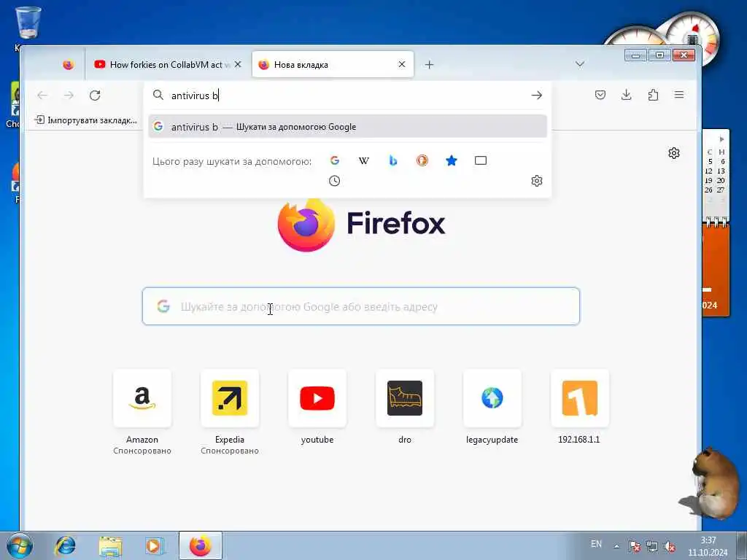Open Windows Explorer from taskbar
747x560 pixels.
pyautogui.click(x=111, y=545)
